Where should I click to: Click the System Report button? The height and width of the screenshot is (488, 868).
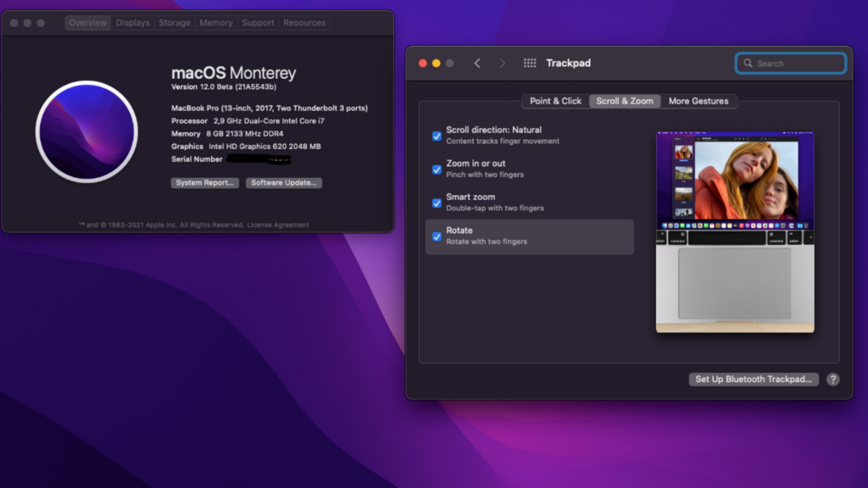(205, 183)
